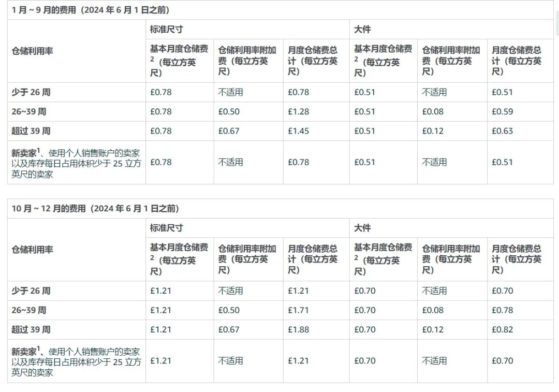
Task: Click £0.67 surcharge in 10月~12月 超过 39 周 row
Action: 229,329
